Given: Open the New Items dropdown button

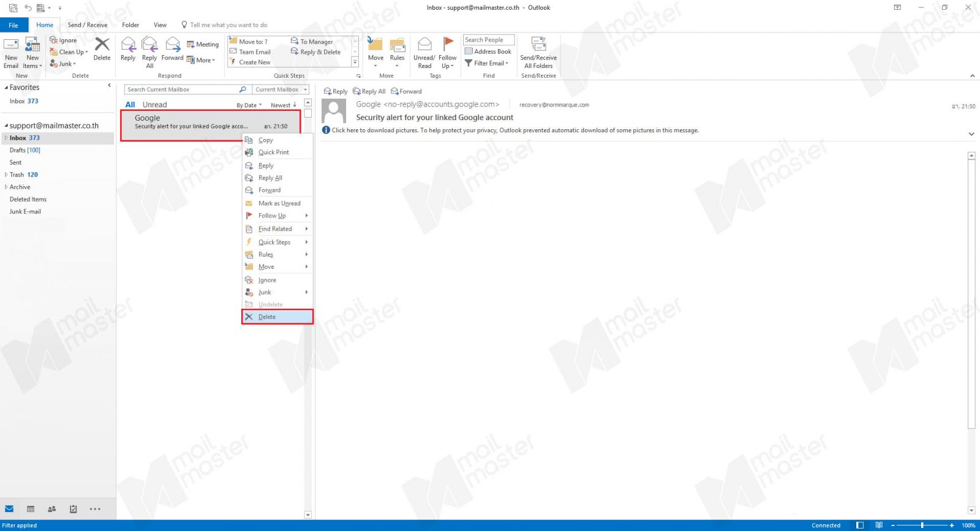Looking at the screenshot, I should pos(32,53).
